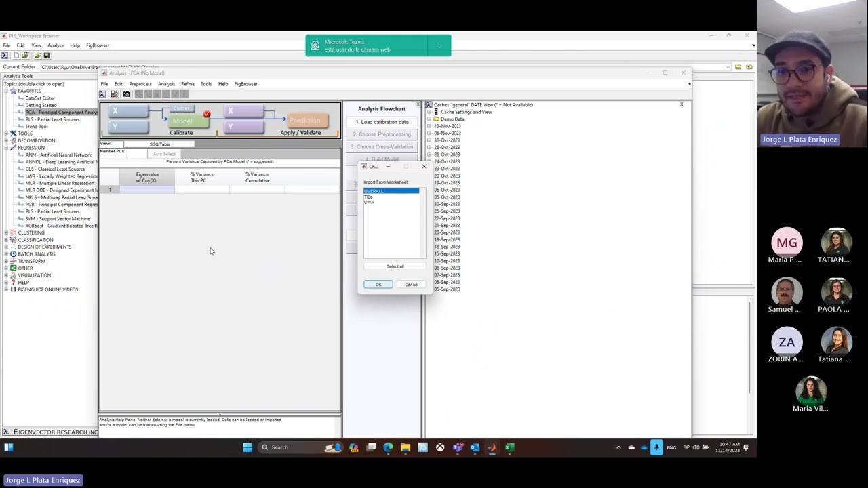Expand the CLUSTERING tree node
The image size is (868, 488).
point(6,232)
